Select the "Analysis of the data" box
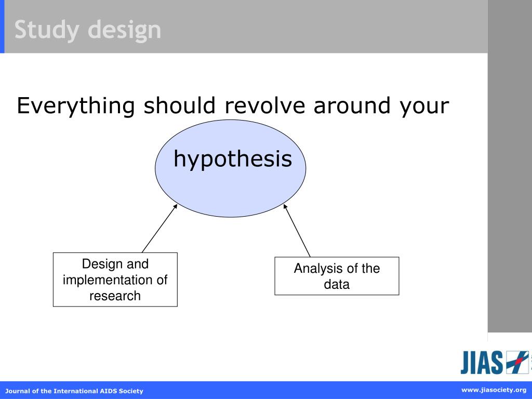The image size is (532, 399). tap(337, 276)
